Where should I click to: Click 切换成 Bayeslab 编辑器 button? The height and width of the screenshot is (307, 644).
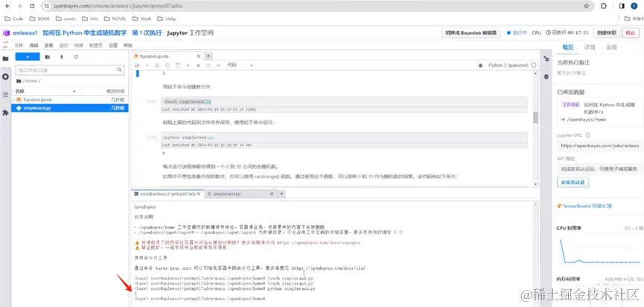471,33
